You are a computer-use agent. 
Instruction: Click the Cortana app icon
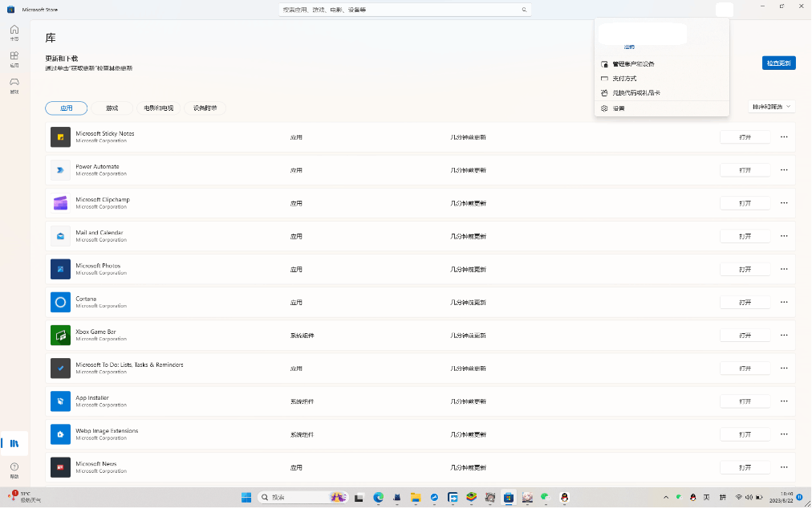click(60, 302)
